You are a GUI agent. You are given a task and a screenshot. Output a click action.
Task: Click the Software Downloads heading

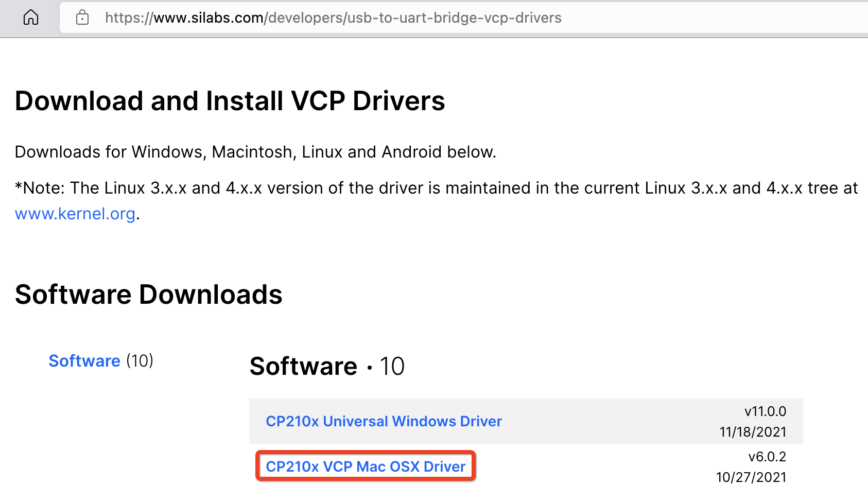pos(148,293)
